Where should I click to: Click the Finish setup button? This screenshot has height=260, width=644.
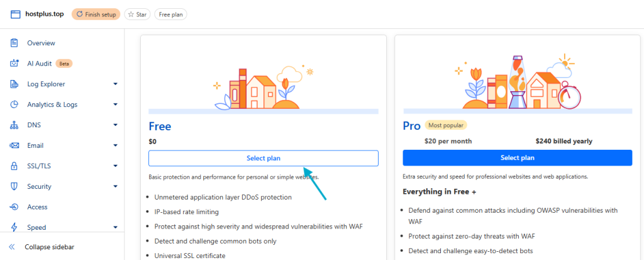96,14
